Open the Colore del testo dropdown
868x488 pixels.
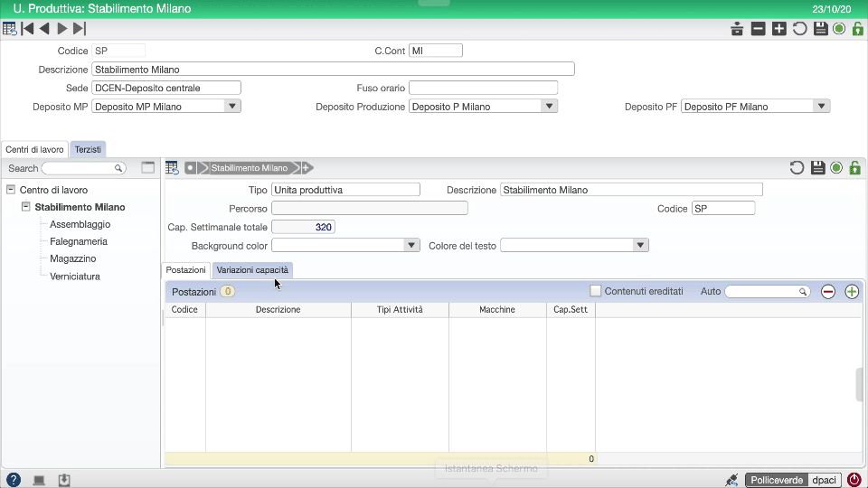click(x=640, y=245)
